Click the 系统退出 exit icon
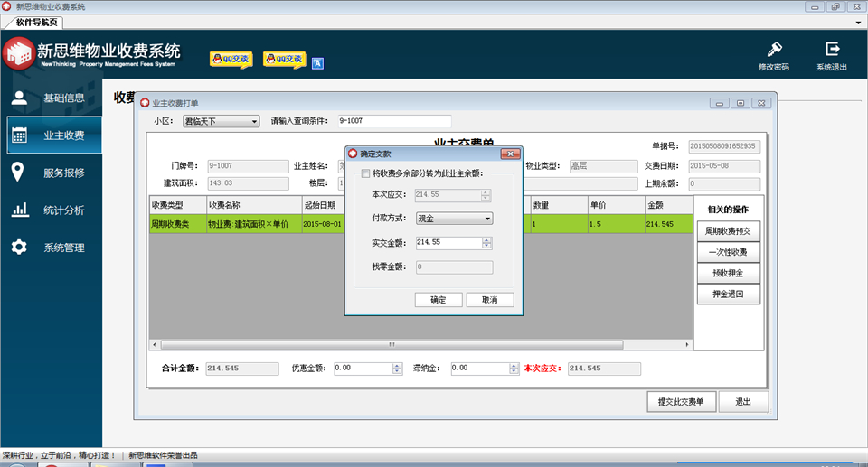Viewport: 868px width, 467px height. click(x=832, y=49)
